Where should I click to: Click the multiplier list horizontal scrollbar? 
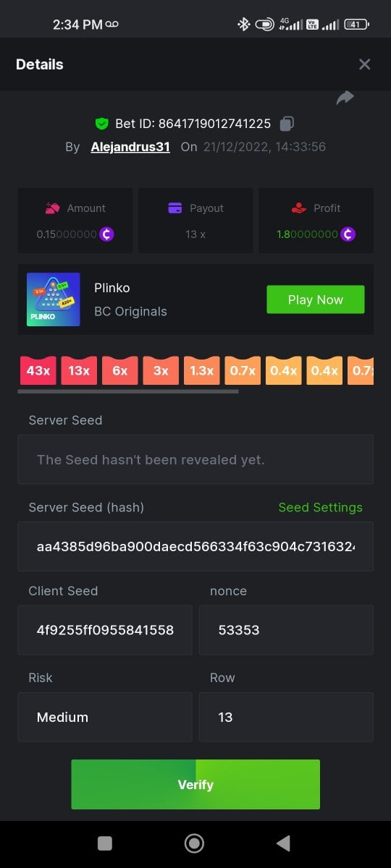tap(128, 391)
